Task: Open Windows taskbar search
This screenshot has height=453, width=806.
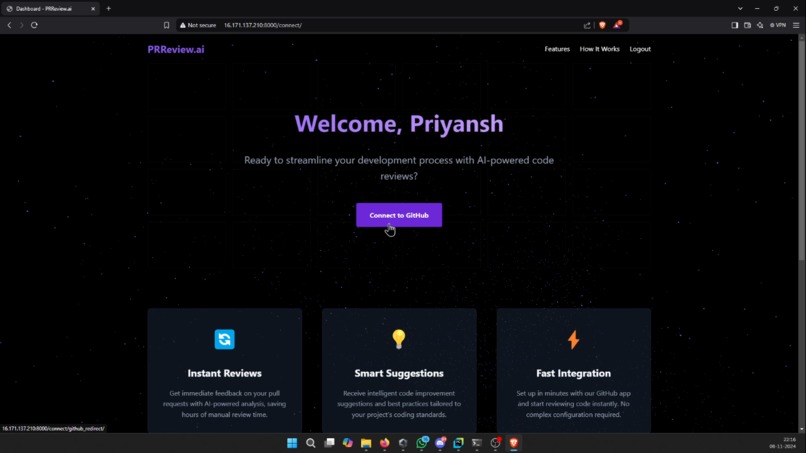Action: [310, 443]
